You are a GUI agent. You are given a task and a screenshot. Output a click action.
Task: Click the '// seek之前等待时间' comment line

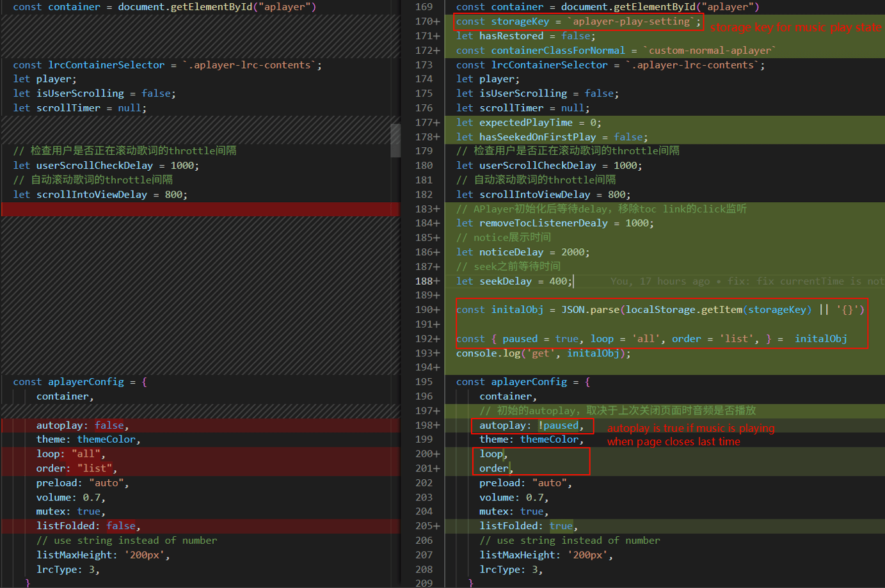[x=509, y=266]
